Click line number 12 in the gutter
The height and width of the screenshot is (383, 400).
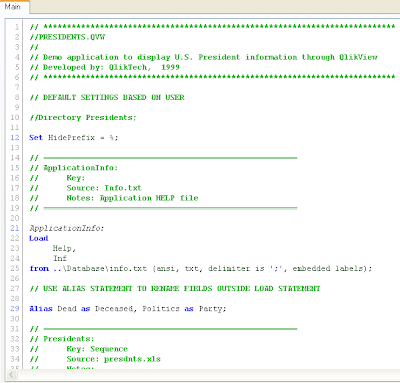pos(15,138)
